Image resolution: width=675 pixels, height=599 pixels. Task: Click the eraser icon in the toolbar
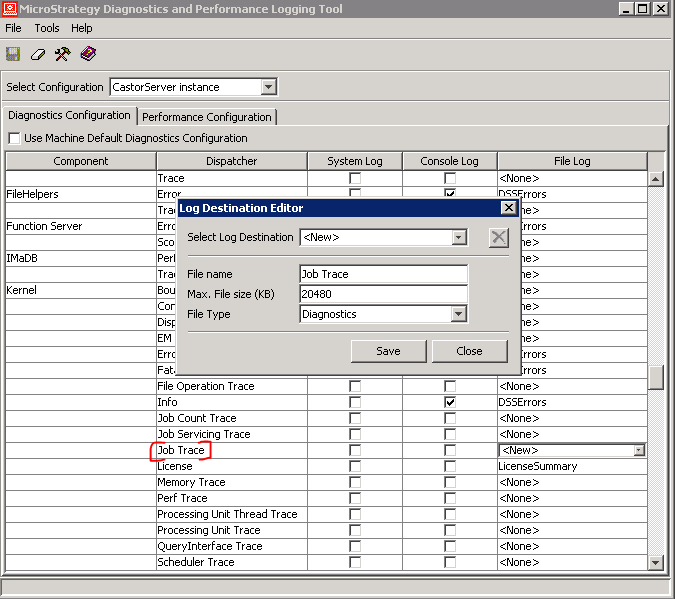point(38,54)
